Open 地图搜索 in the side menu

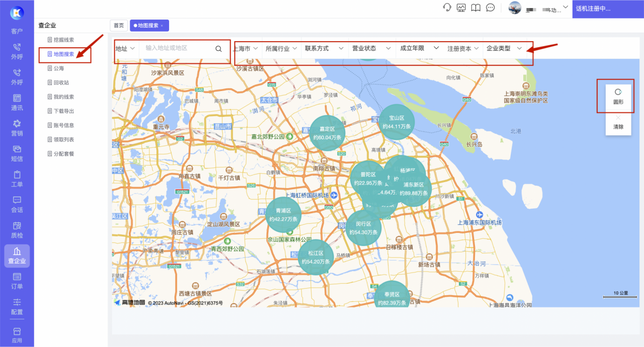click(x=61, y=54)
